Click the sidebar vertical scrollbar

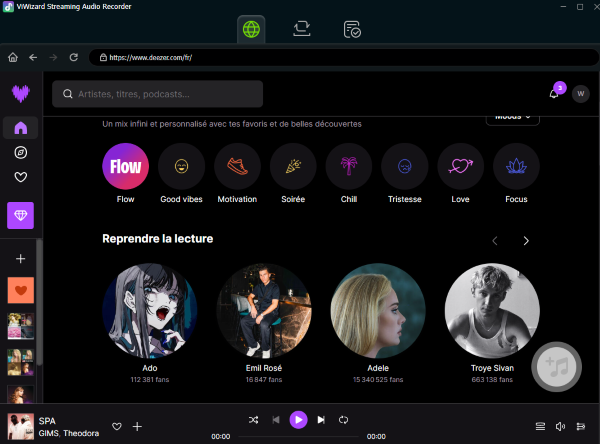point(39,302)
